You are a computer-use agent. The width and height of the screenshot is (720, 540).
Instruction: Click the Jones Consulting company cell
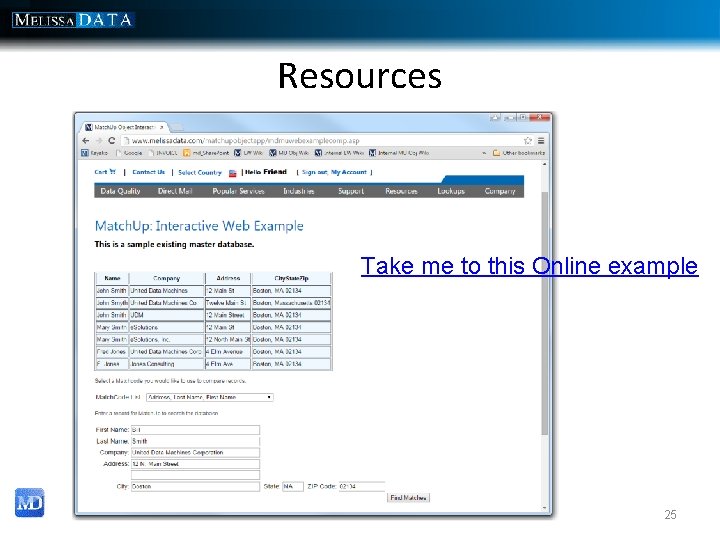click(167, 364)
